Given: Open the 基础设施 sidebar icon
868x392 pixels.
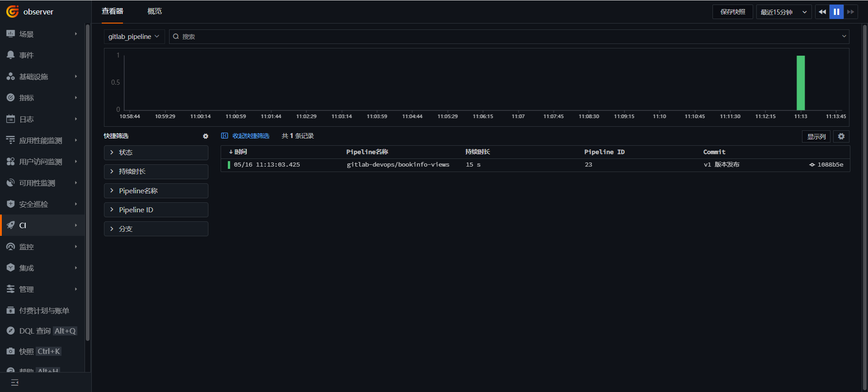Looking at the screenshot, I should click(10, 76).
